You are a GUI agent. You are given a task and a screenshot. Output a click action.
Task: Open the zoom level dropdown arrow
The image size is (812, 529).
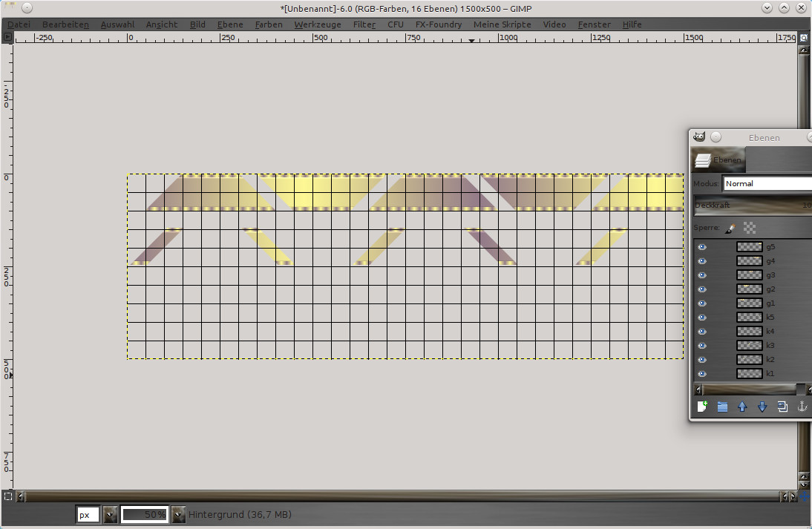[178, 514]
